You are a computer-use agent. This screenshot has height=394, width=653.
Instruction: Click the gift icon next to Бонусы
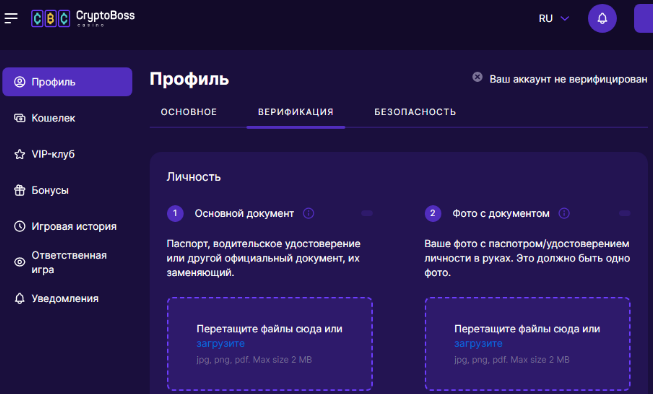[20, 190]
